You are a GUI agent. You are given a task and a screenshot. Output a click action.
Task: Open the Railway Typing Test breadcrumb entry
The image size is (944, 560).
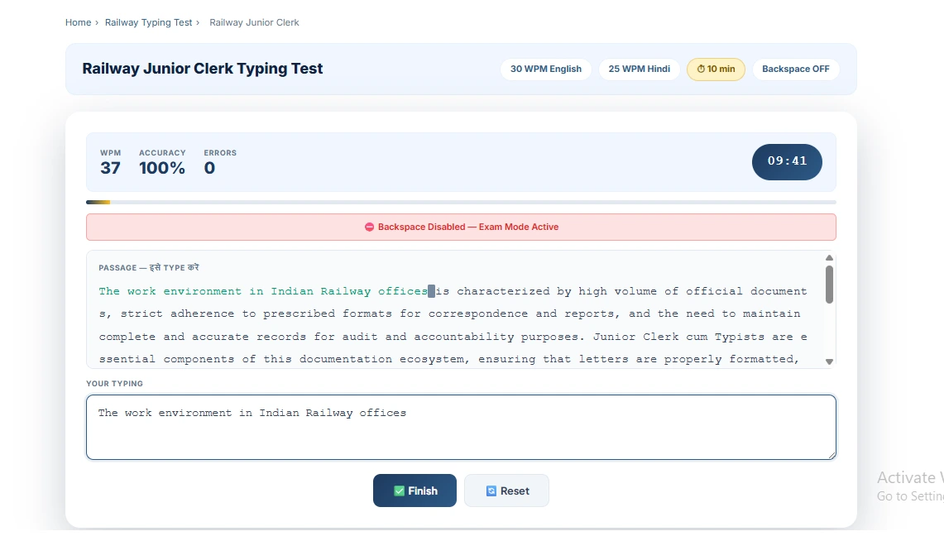tap(149, 22)
